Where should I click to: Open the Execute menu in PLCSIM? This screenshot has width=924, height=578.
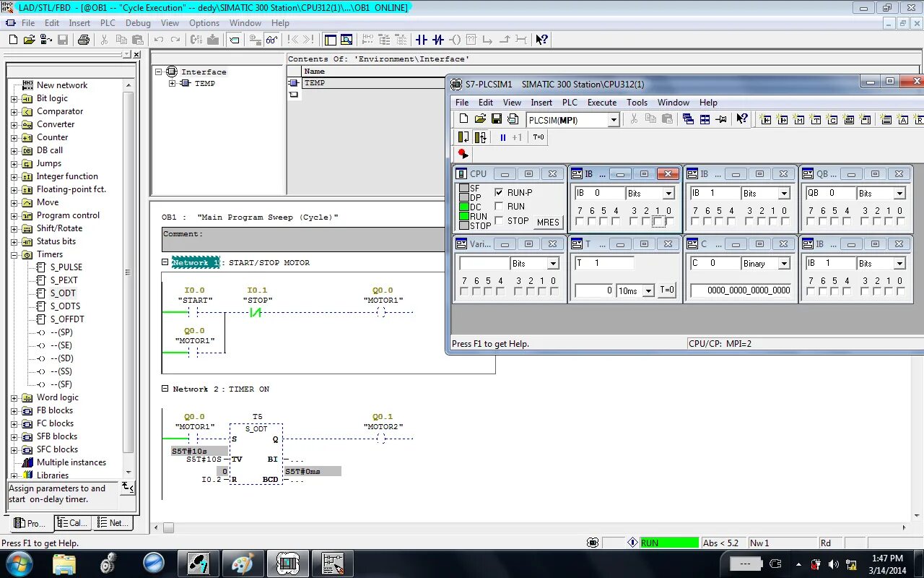(602, 103)
